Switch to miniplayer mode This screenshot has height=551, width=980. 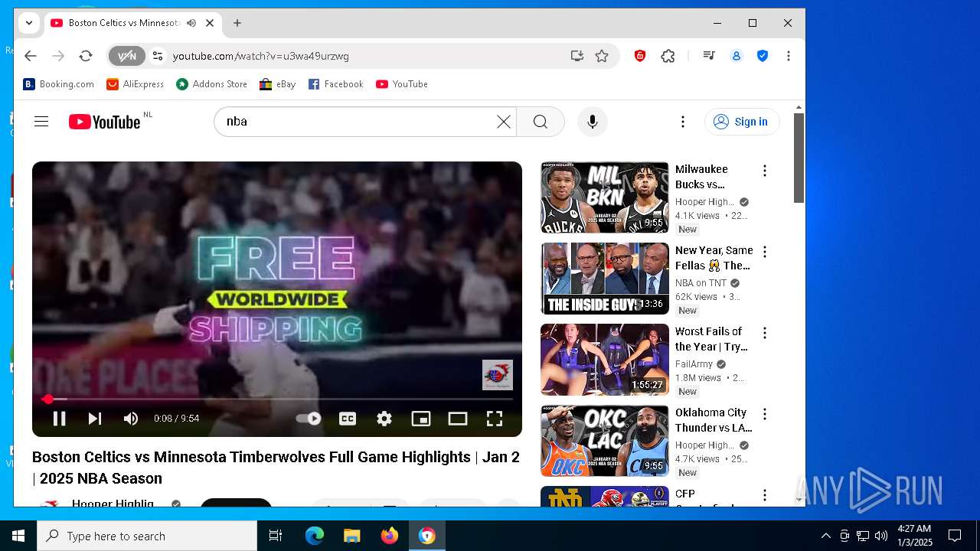pos(421,419)
